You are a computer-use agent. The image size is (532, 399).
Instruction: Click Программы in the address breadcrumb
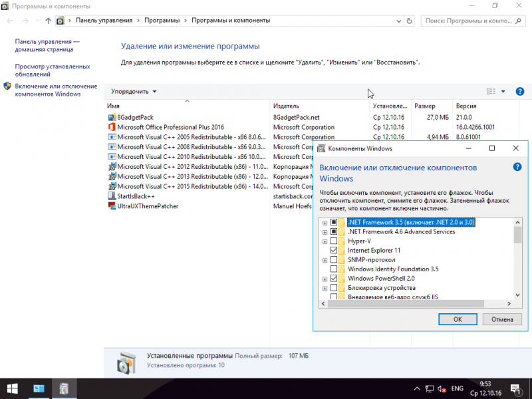tap(162, 21)
